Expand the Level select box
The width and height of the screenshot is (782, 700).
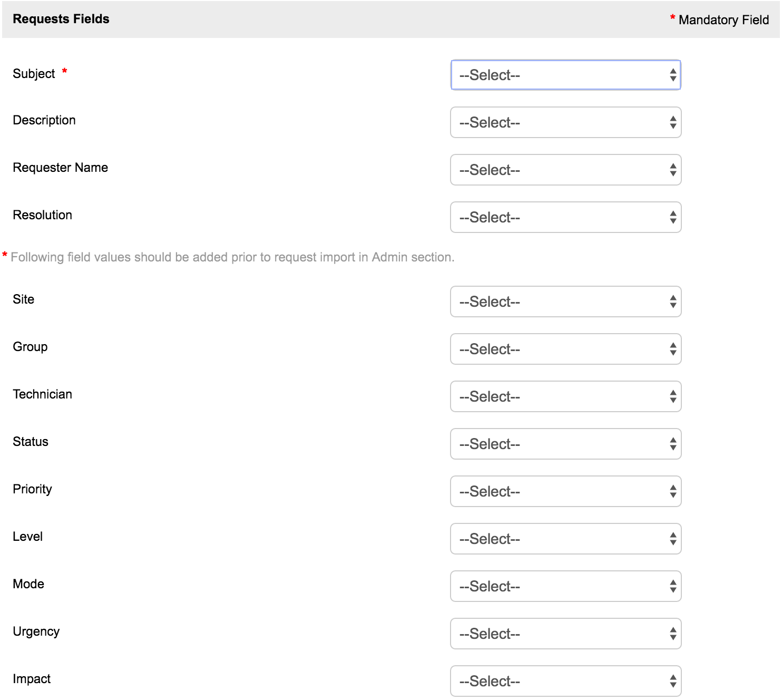pos(565,539)
